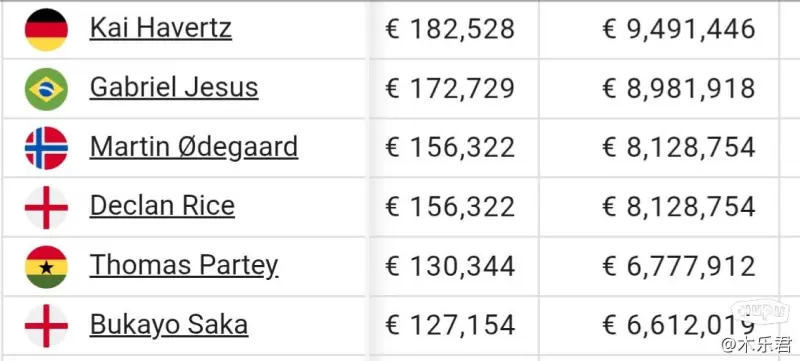
Task: Click England flag beside Declan Rice
Action: click(x=46, y=207)
